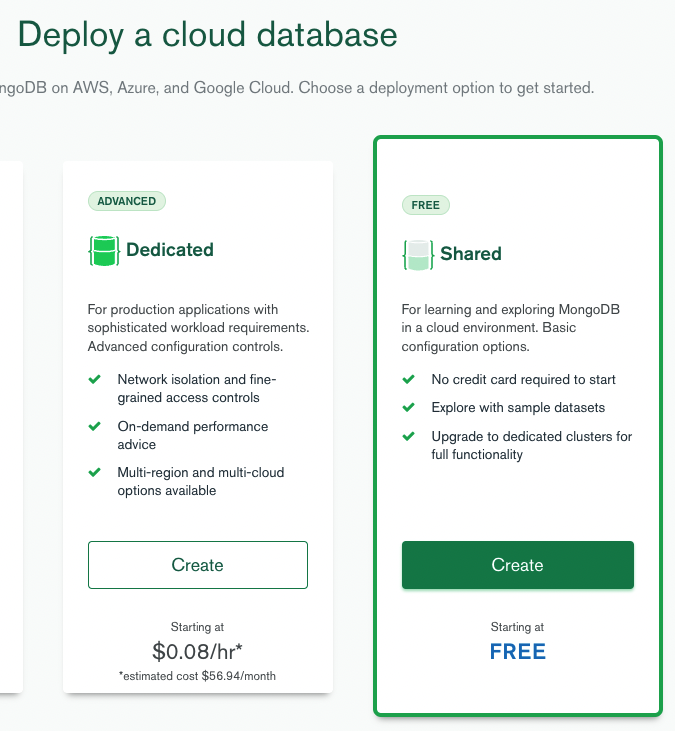Click the checkmark beside No credit card required
The height and width of the screenshot is (731, 675).
point(409,379)
